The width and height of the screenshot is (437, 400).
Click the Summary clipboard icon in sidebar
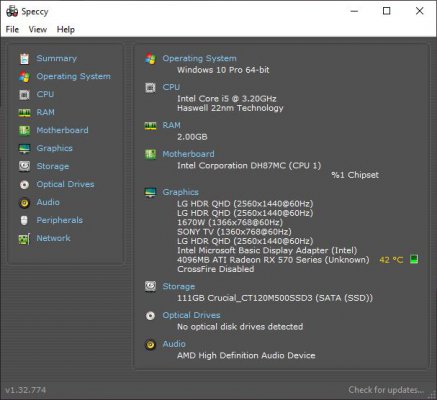pos(24,59)
